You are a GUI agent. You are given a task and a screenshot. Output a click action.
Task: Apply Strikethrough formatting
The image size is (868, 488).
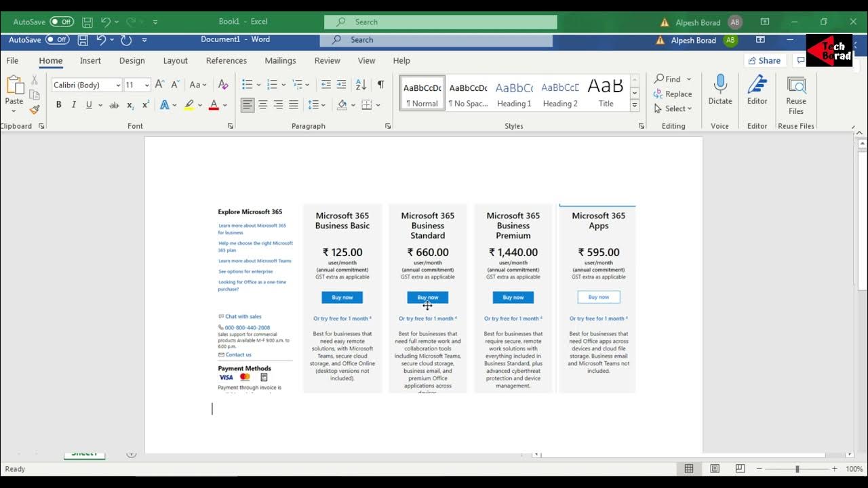tap(114, 105)
